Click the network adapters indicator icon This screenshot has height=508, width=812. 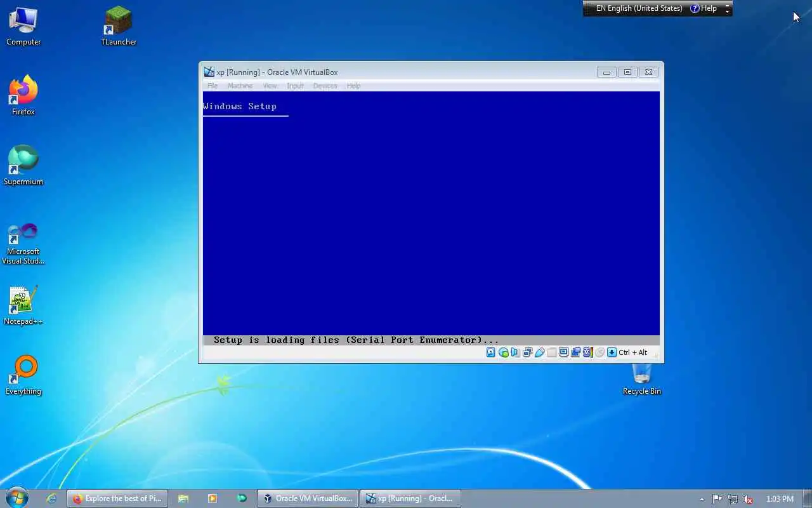point(527,352)
